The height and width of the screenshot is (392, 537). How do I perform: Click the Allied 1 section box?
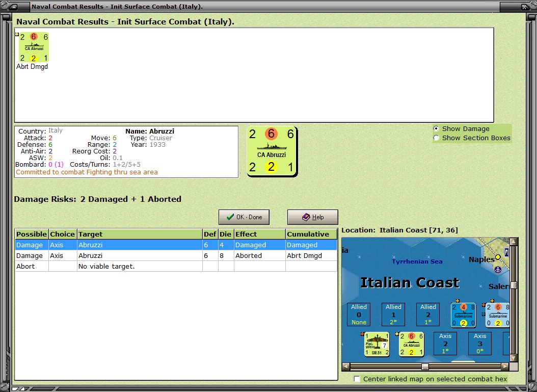(393, 314)
